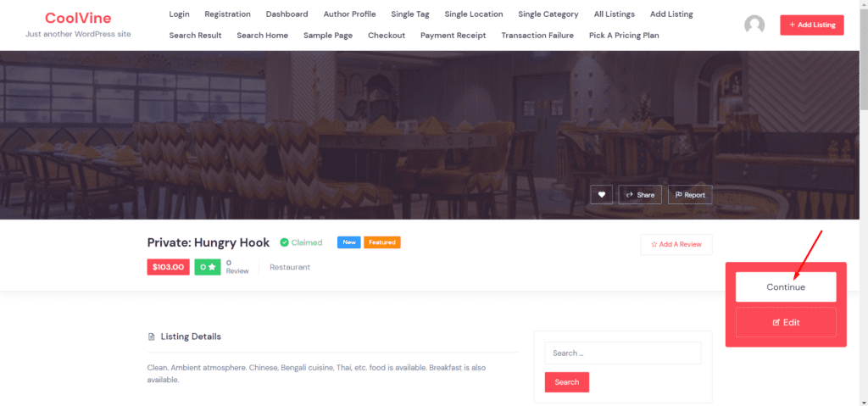Click the zero star rating badge

(208, 267)
